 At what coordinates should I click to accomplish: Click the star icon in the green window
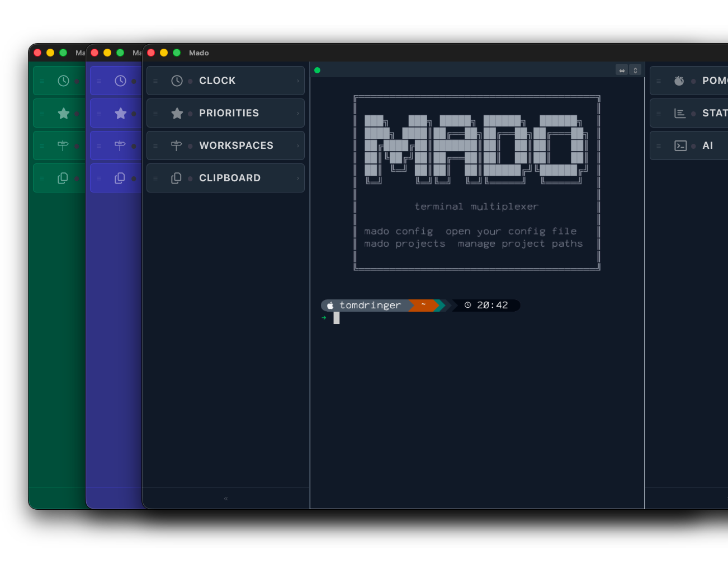point(63,113)
